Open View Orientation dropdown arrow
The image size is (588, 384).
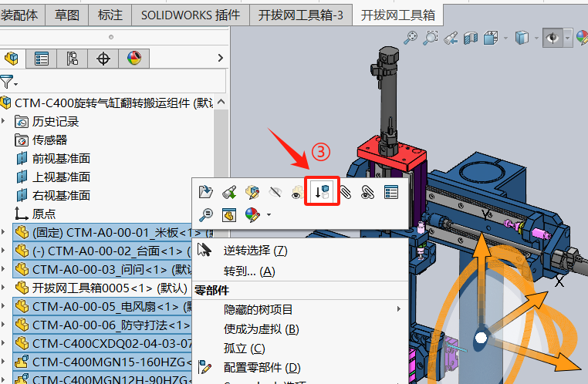pyautogui.click(x=505, y=39)
